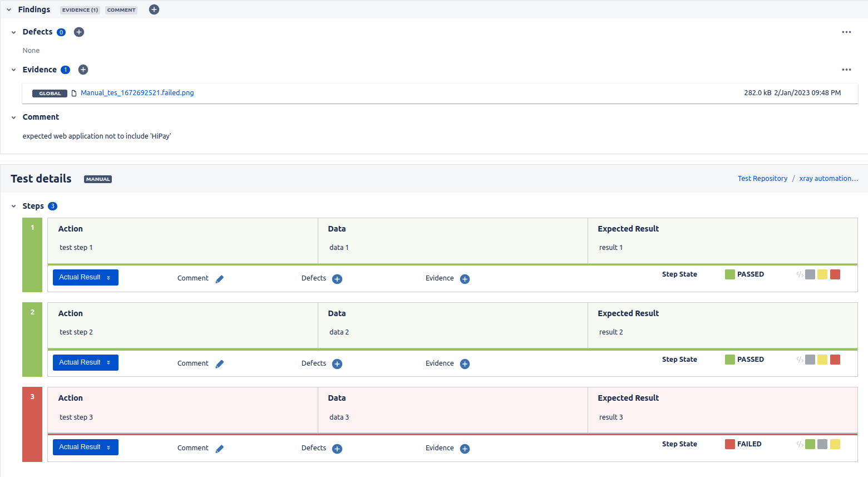
Task: Click the MANUAL test type badge
Action: pos(98,179)
